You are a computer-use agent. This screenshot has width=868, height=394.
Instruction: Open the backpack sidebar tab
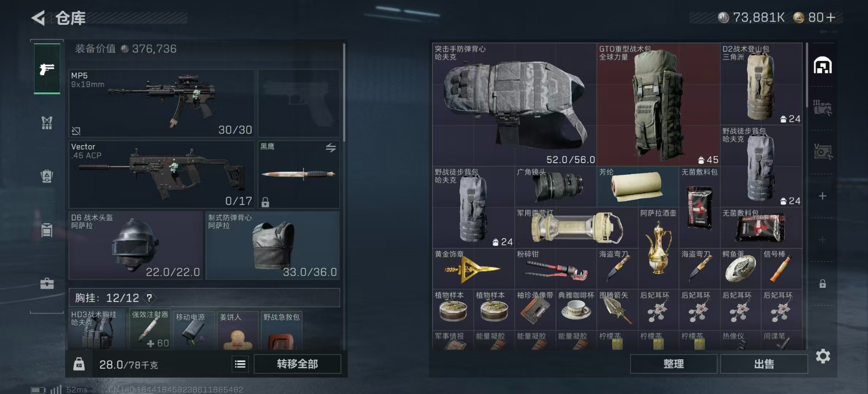point(47,176)
